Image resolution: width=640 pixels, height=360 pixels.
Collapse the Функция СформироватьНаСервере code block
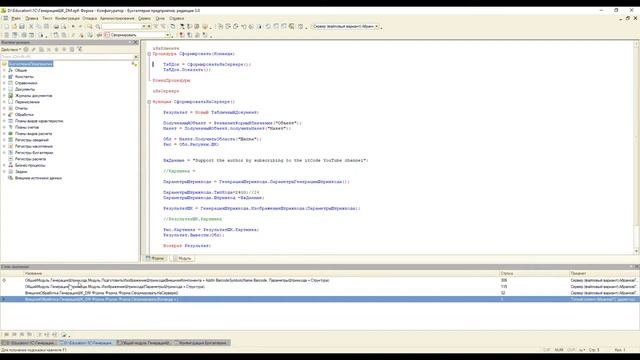click(x=149, y=102)
